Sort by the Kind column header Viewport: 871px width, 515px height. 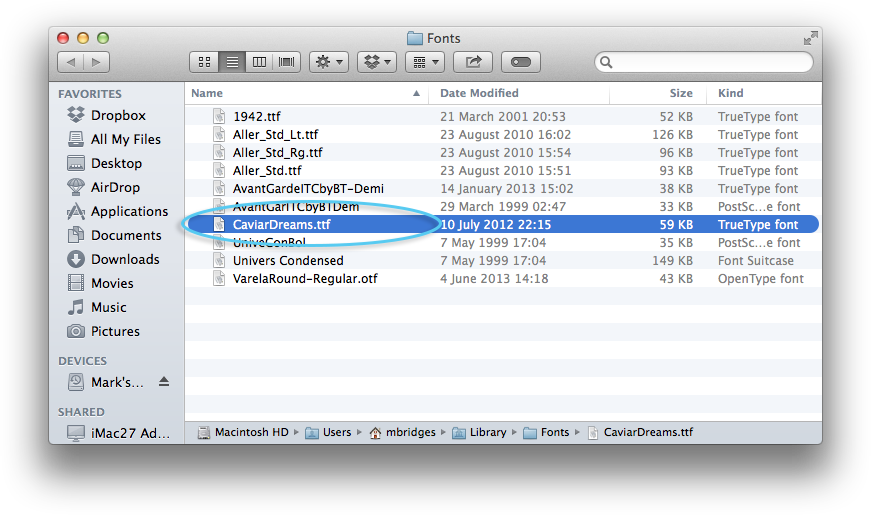point(730,93)
